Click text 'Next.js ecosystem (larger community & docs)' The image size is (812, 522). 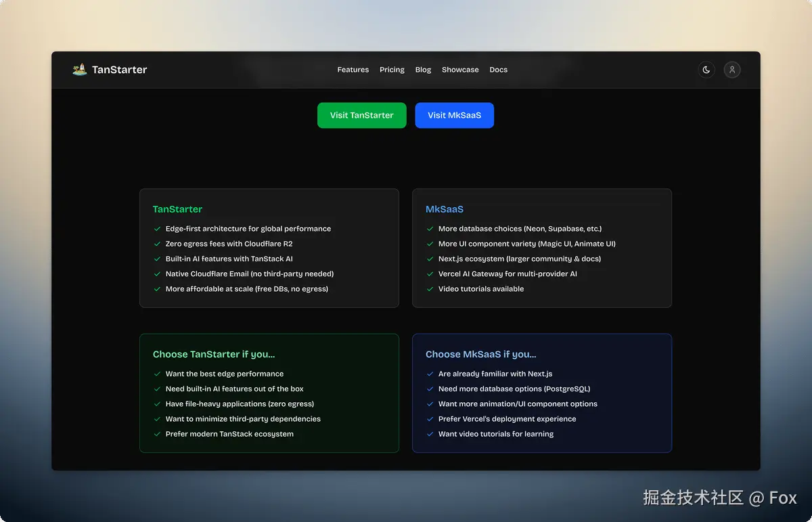coord(520,259)
